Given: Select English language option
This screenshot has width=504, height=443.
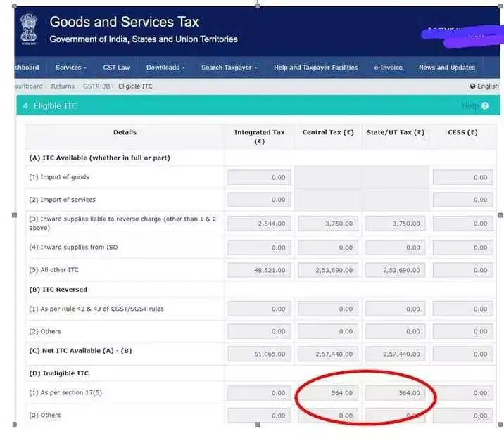Looking at the screenshot, I should click(487, 86).
